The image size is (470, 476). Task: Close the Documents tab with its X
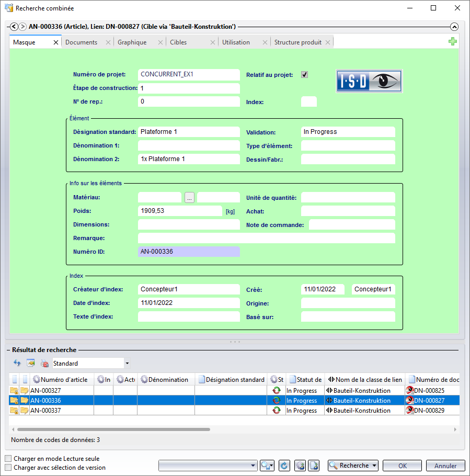click(108, 42)
